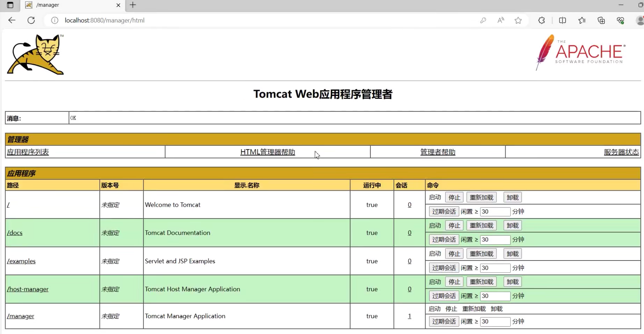Reload the Tomcat manager page
Image resolution: width=644 pixels, height=334 pixels.
coord(31,20)
